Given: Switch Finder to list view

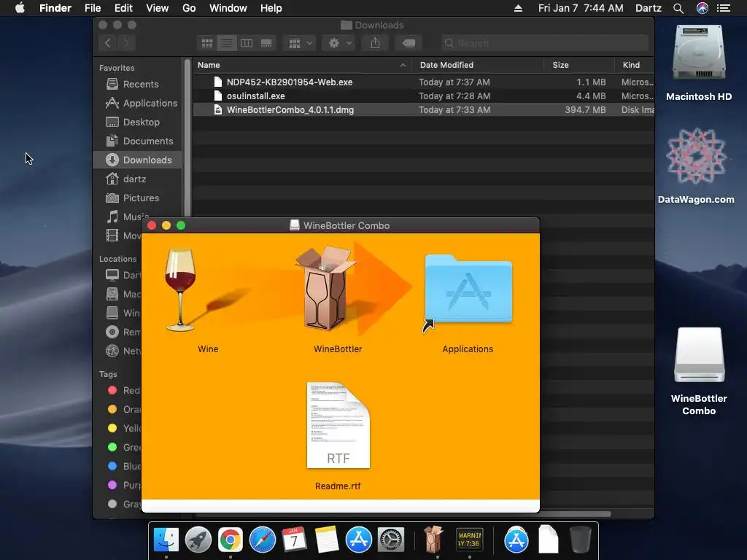Looking at the screenshot, I should [x=227, y=43].
